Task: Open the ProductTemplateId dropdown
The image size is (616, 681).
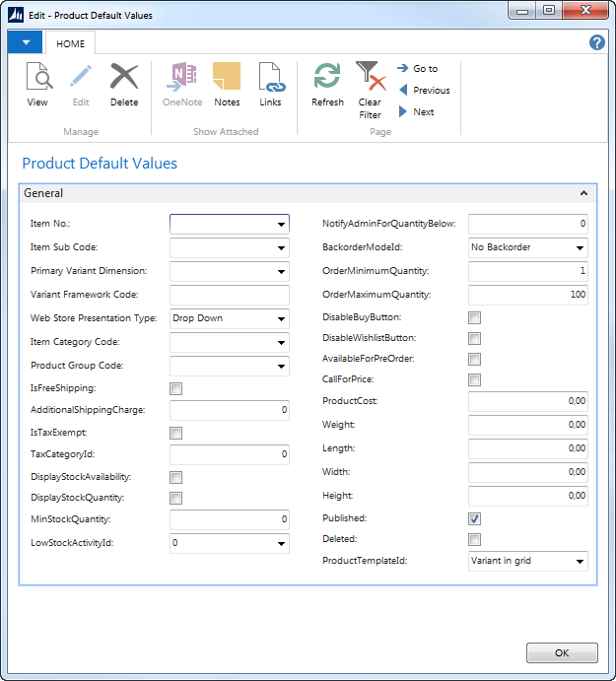Action: click(x=580, y=562)
